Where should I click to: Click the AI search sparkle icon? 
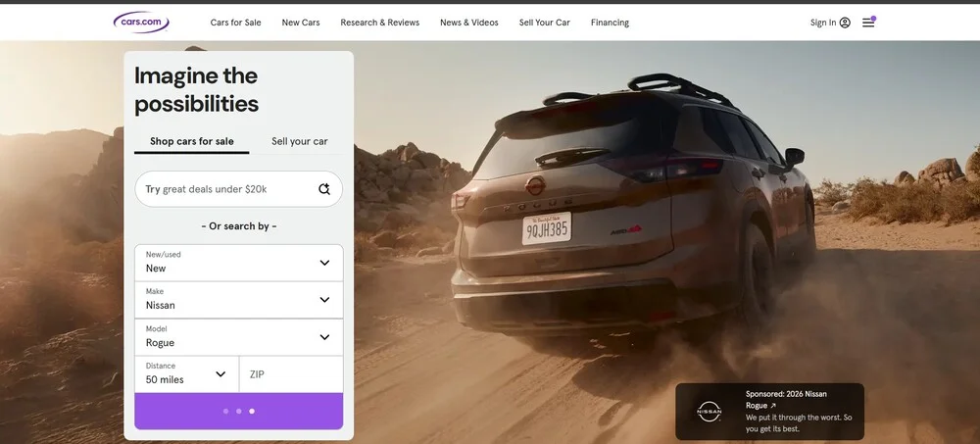click(323, 189)
